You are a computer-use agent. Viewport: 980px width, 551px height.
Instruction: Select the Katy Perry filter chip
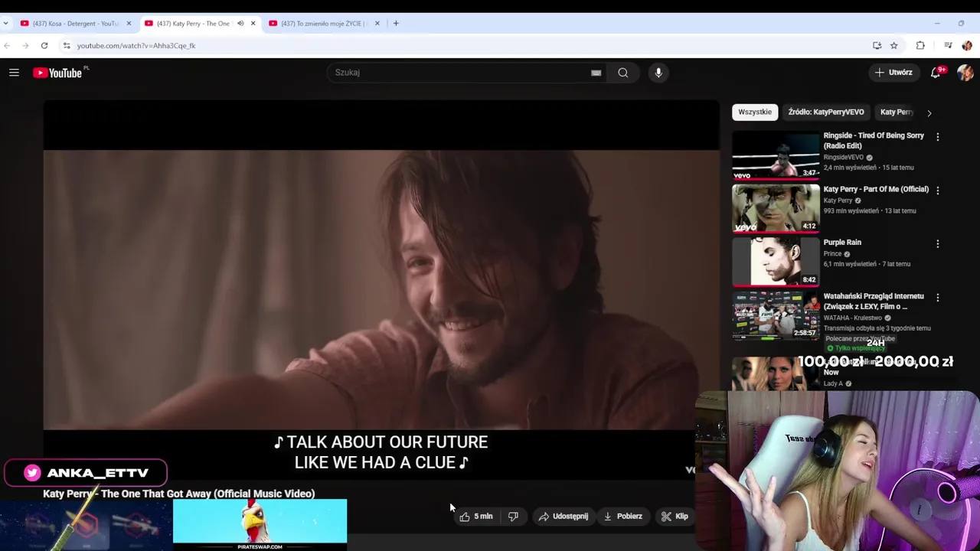[x=897, y=112]
